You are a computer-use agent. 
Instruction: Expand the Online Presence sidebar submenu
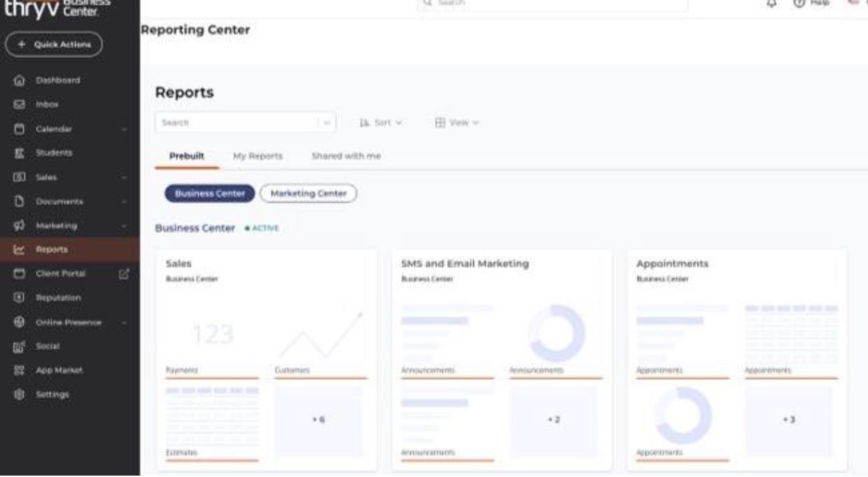[124, 322]
